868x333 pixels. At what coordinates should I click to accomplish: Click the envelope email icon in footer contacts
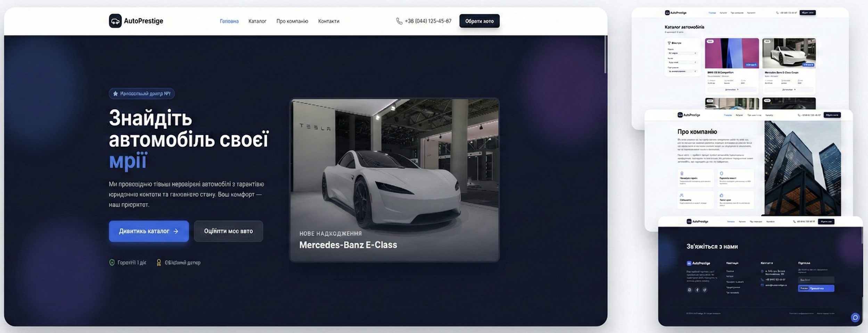pyautogui.click(x=762, y=285)
